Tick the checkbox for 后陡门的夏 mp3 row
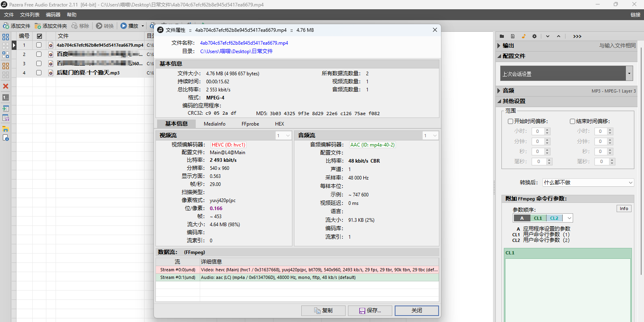 pos(39,73)
